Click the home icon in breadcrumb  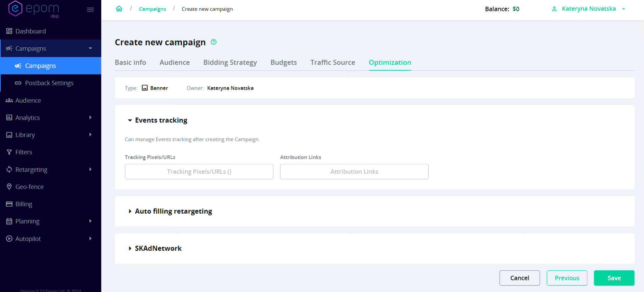(119, 9)
